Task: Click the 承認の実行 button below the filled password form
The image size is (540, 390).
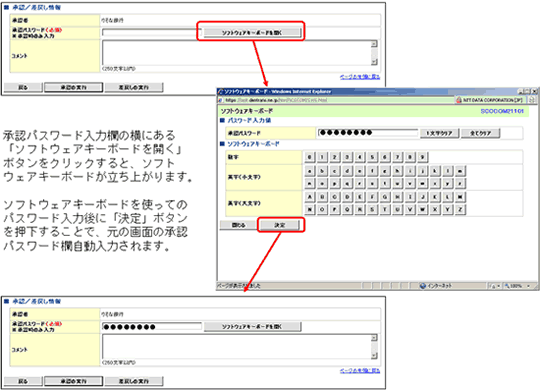Action: coord(74,381)
